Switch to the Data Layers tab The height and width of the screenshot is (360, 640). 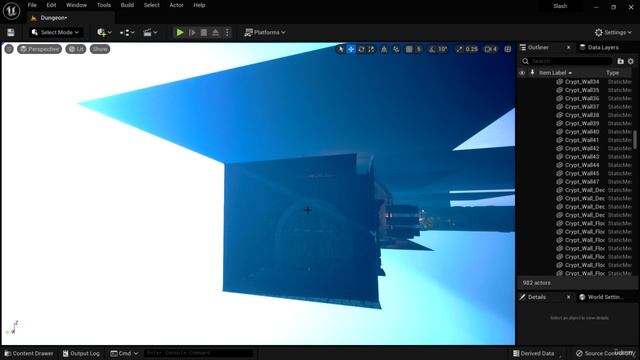(600, 47)
